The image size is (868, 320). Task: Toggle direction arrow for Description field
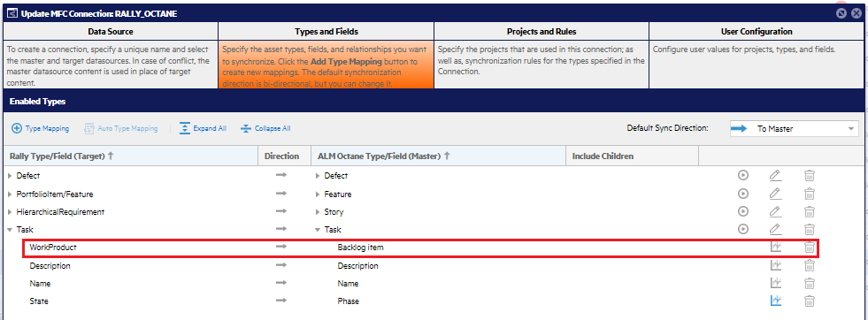point(281,265)
